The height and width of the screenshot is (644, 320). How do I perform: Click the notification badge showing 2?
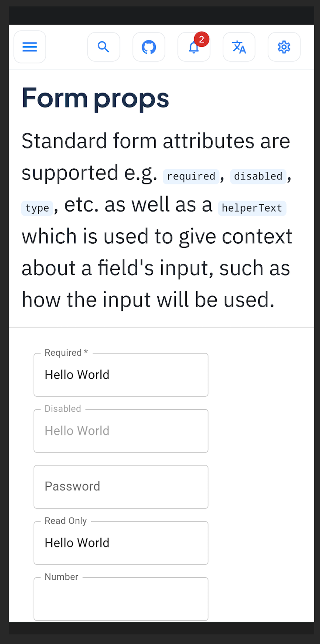tap(201, 39)
